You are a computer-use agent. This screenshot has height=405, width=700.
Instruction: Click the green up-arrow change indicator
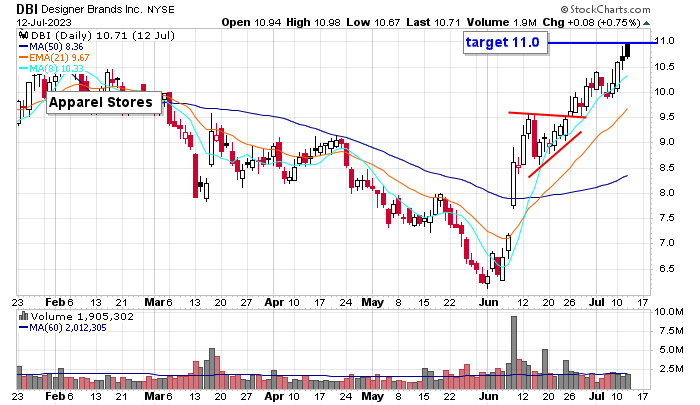tap(646, 23)
